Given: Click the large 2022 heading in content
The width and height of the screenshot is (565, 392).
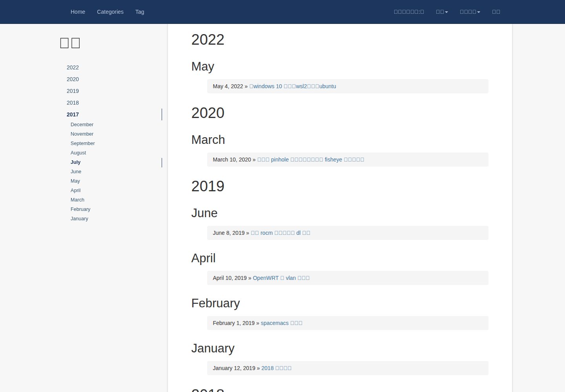Looking at the screenshot, I should (x=208, y=40).
